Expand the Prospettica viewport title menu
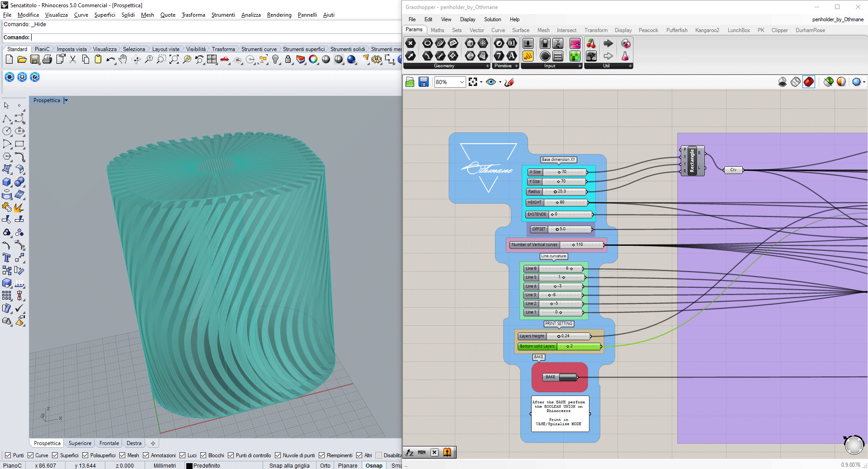This screenshot has width=868, height=469. (x=66, y=100)
